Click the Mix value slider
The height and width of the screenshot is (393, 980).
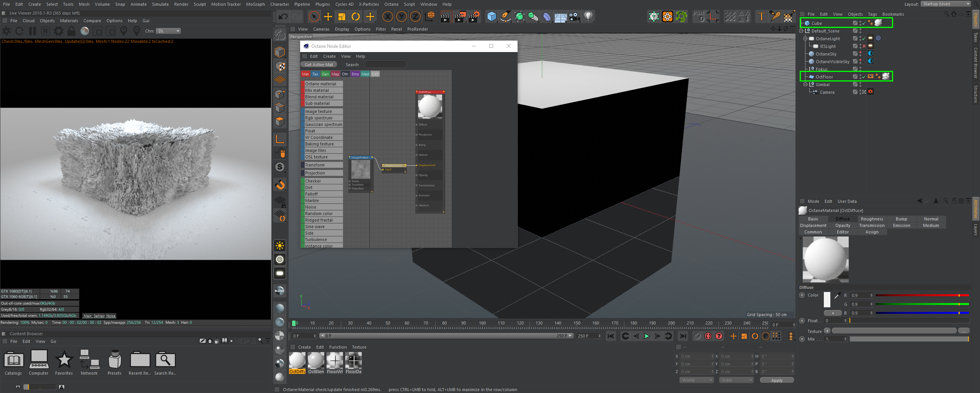[x=909, y=339]
